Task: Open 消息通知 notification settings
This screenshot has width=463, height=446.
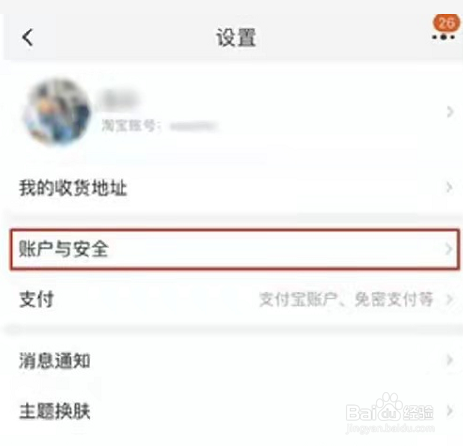Action: pyautogui.click(x=231, y=361)
